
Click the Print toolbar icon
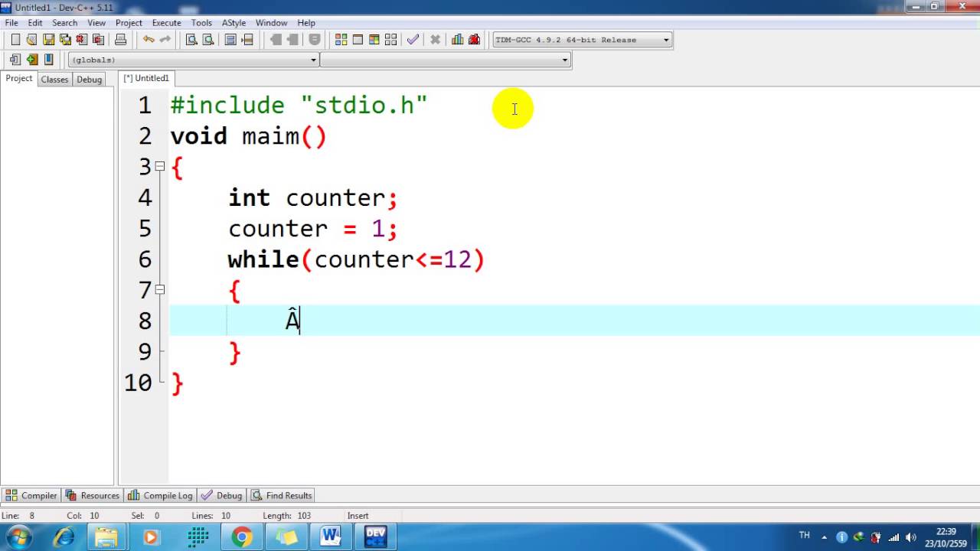pos(120,40)
